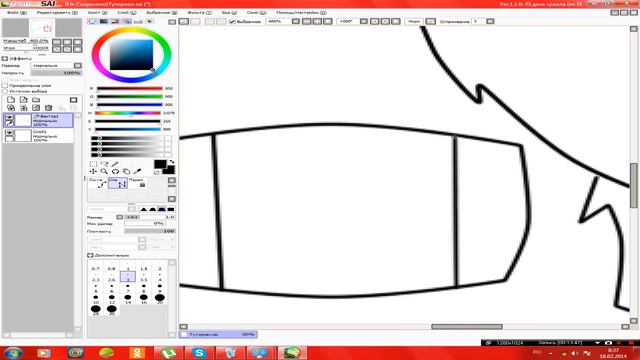Click merge down layer icon
Image resolution: width=640 pixels, height=360 pixels.
(24, 108)
